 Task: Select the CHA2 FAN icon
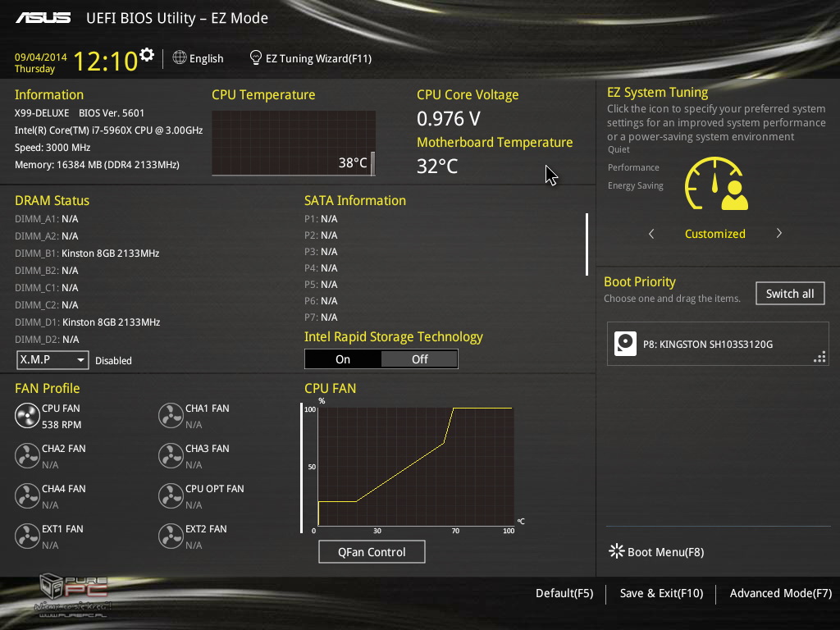click(x=27, y=456)
